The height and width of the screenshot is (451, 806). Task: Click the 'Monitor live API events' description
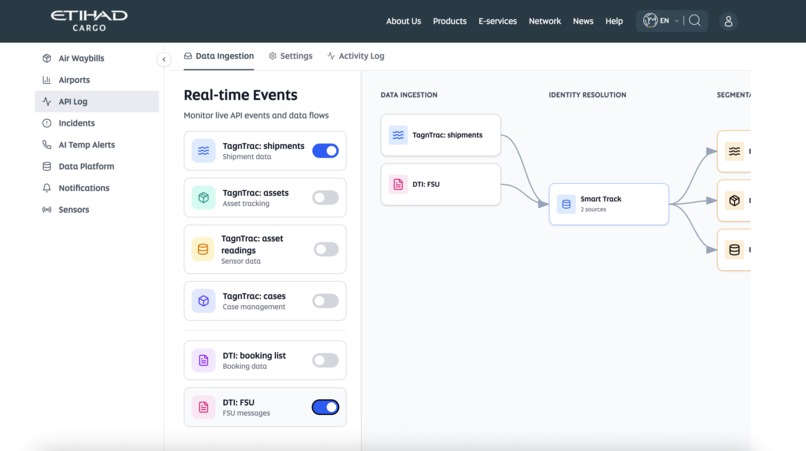pos(256,115)
